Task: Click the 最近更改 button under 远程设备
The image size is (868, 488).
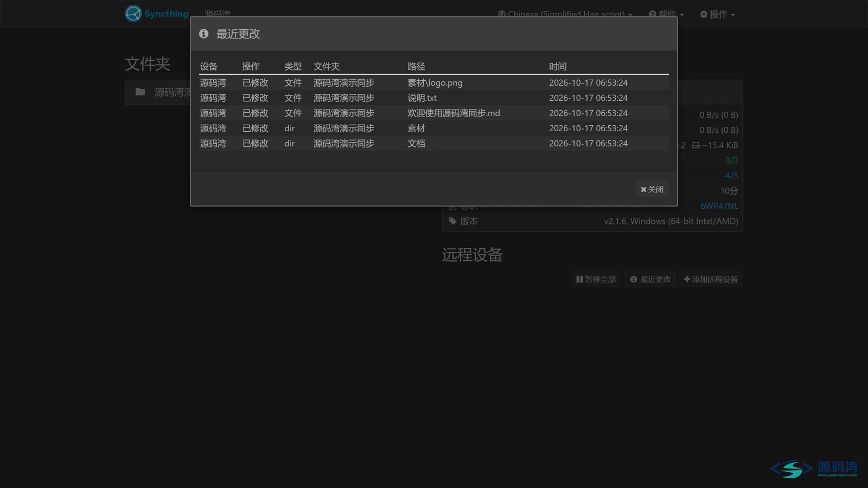Action: [650, 279]
